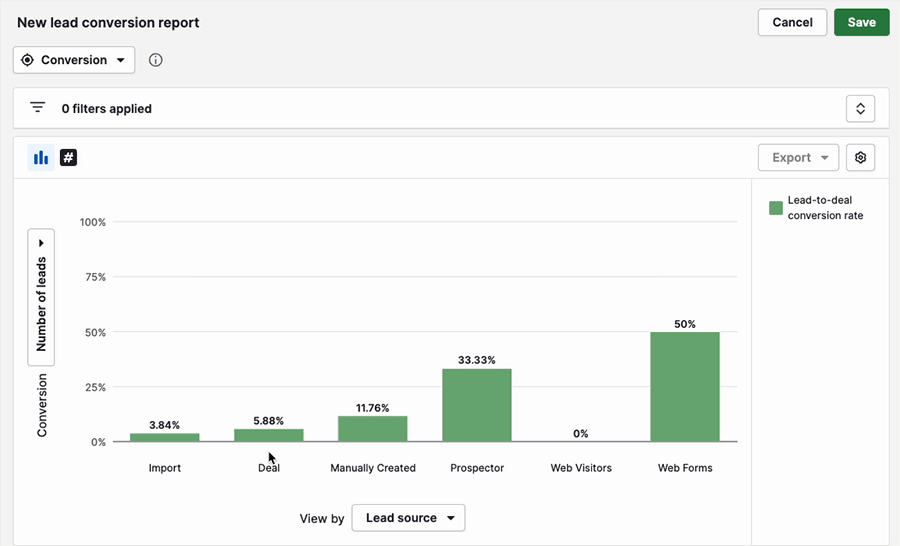Open the Export dropdown
Screen dimensions: 900x546
tap(798, 158)
